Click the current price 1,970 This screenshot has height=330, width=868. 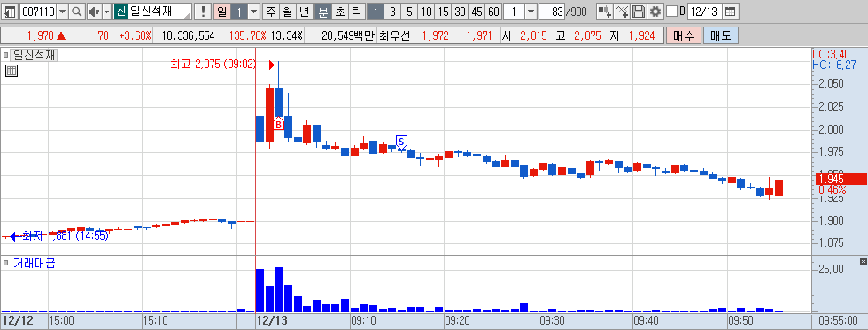[x=41, y=36]
